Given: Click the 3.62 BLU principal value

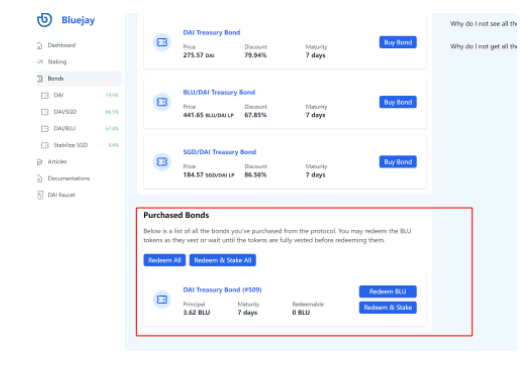Looking at the screenshot, I should coord(197,313).
